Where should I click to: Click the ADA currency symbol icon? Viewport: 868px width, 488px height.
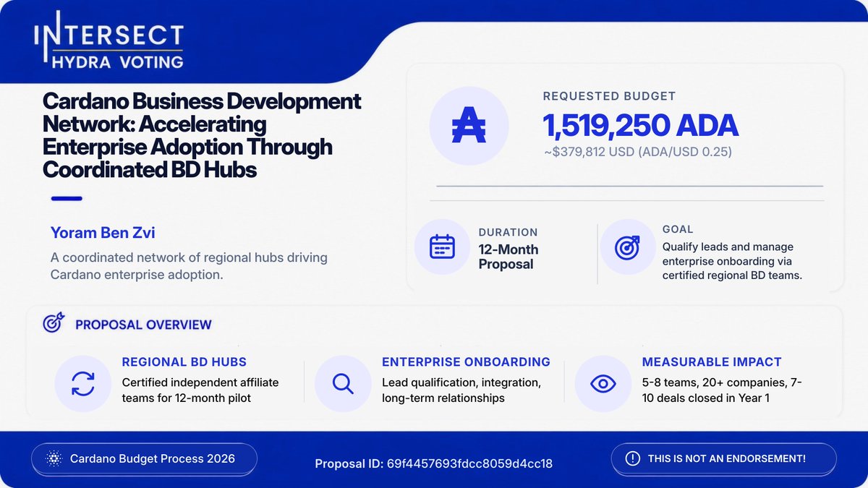(469, 127)
